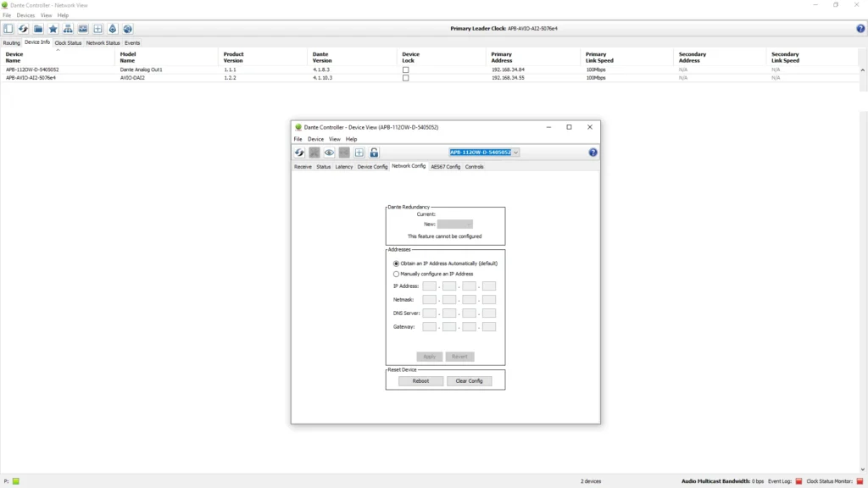Click the red Event Log indicator
Screen dimensions: 868x488
(x=798, y=481)
